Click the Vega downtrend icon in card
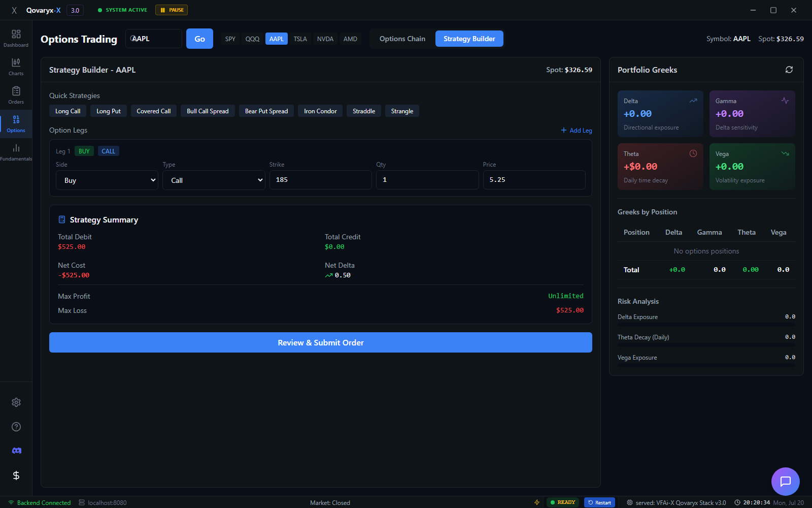812x508 pixels. 785,153
